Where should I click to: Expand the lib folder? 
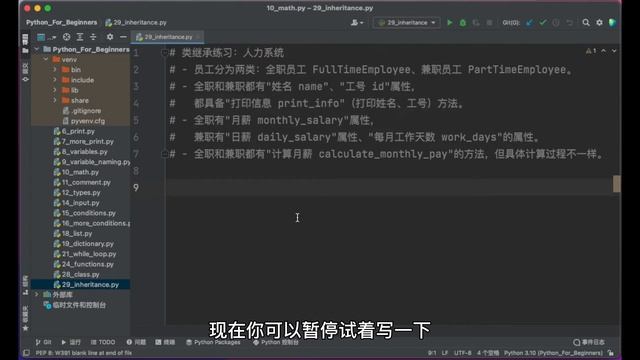(55, 90)
